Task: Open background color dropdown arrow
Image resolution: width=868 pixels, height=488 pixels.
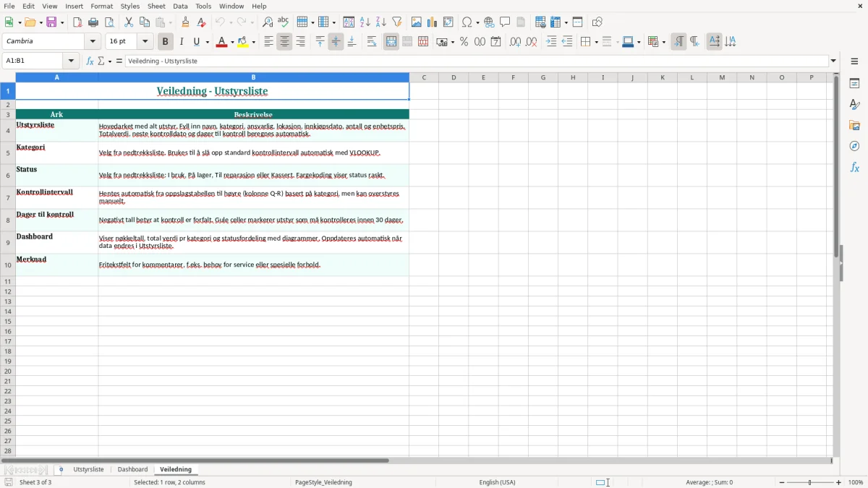Action: pos(253,42)
